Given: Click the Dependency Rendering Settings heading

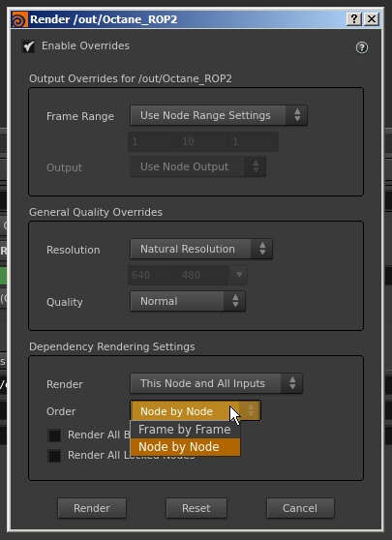Looking at the screenshot, I should (112, 346).
